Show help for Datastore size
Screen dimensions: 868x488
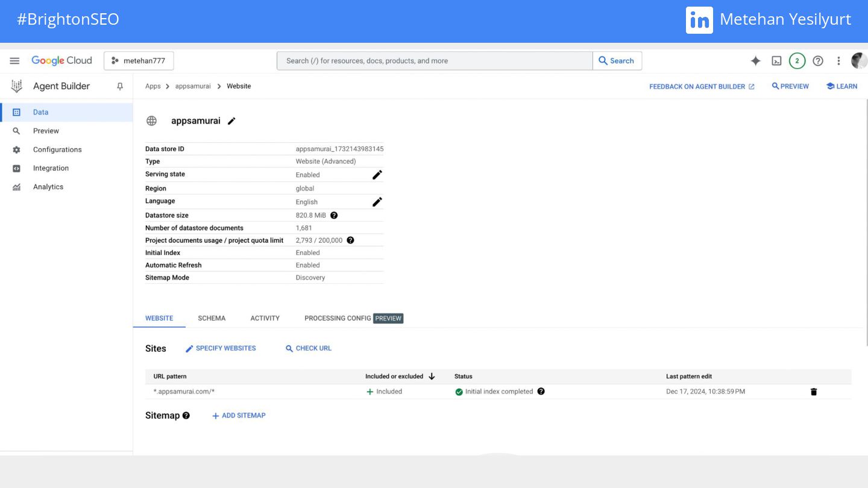click(334, 215)
